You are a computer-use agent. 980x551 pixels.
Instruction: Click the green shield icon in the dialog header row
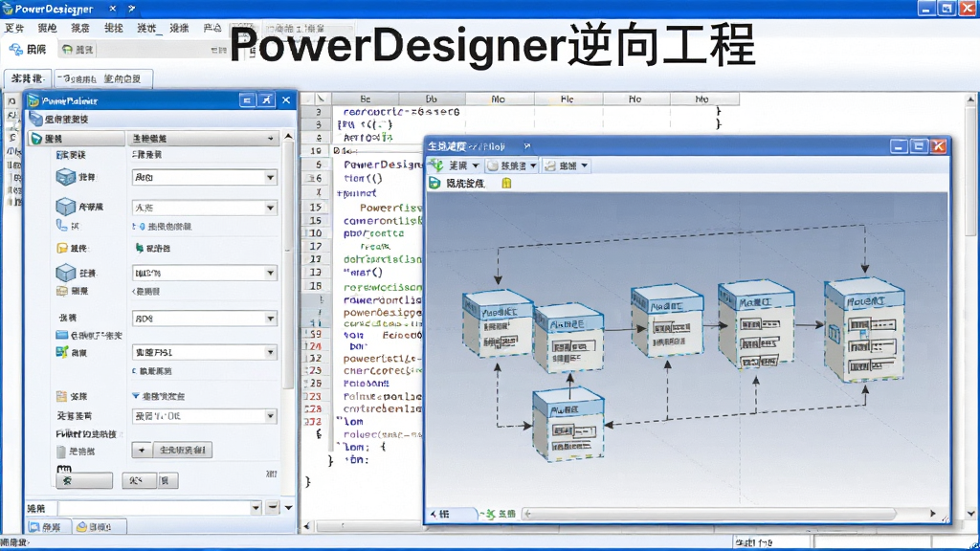pyautogui.click(x=37, y=138)
